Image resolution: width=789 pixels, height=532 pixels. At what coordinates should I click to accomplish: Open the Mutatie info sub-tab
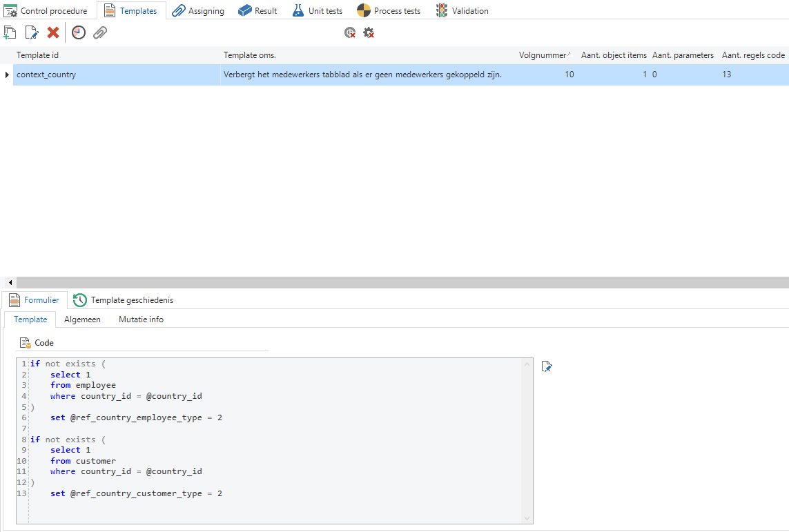141,319
